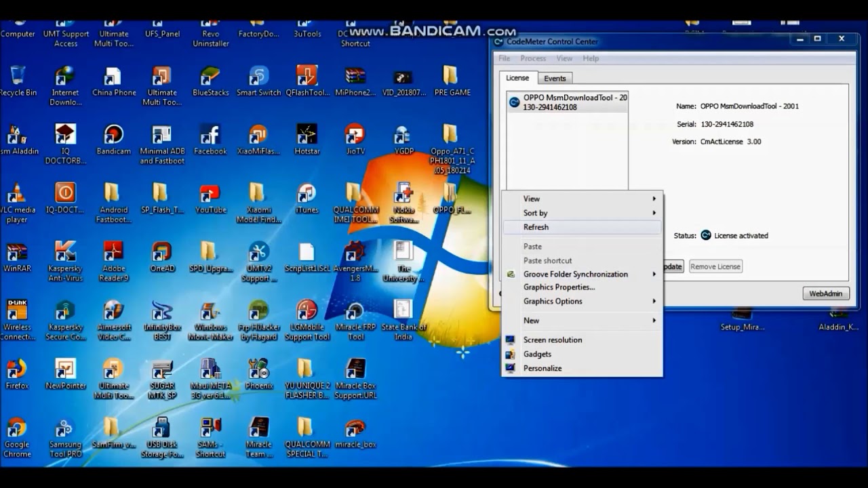The height and width of the screenshot is (488, 868).
Task: Launch Miracle FRP Tool icon
Action: coord(355,321)
